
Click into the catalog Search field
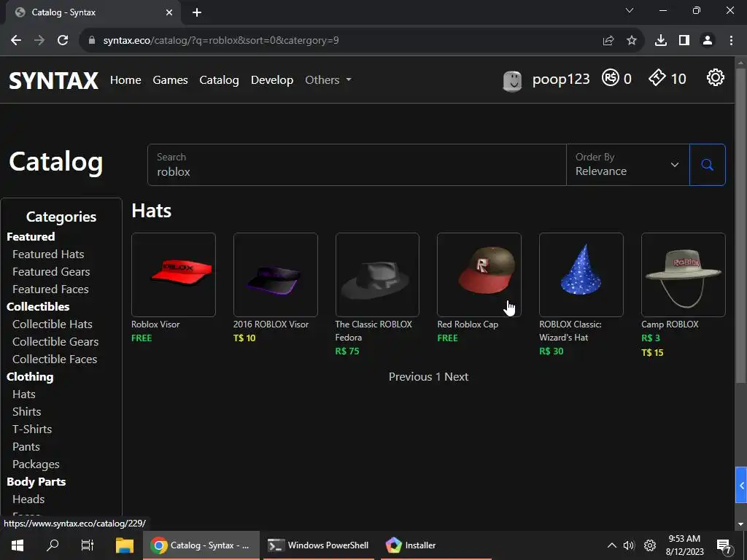pos(357,165)
